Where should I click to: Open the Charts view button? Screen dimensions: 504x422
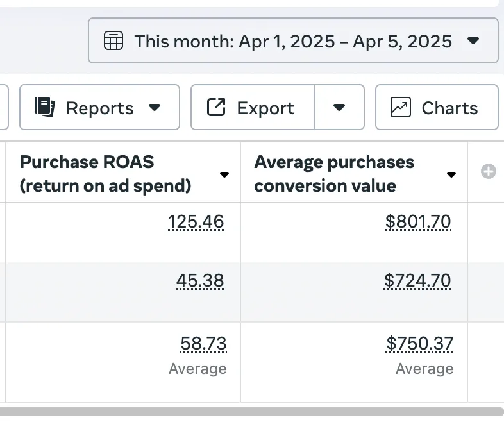click(437, 107)
